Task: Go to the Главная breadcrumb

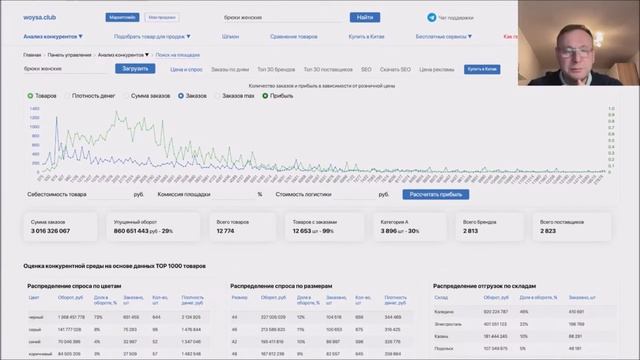Action: coord(32,55)
